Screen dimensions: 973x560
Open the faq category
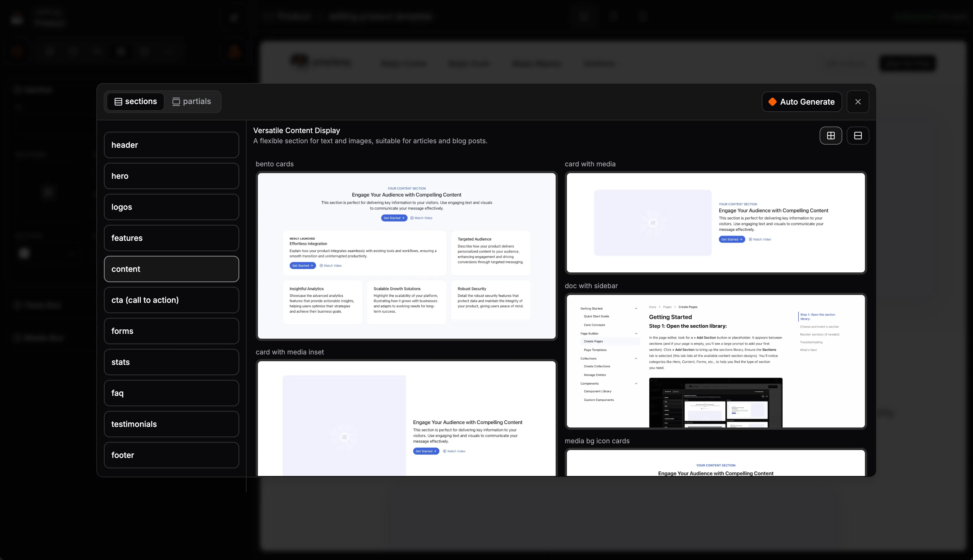171,393
